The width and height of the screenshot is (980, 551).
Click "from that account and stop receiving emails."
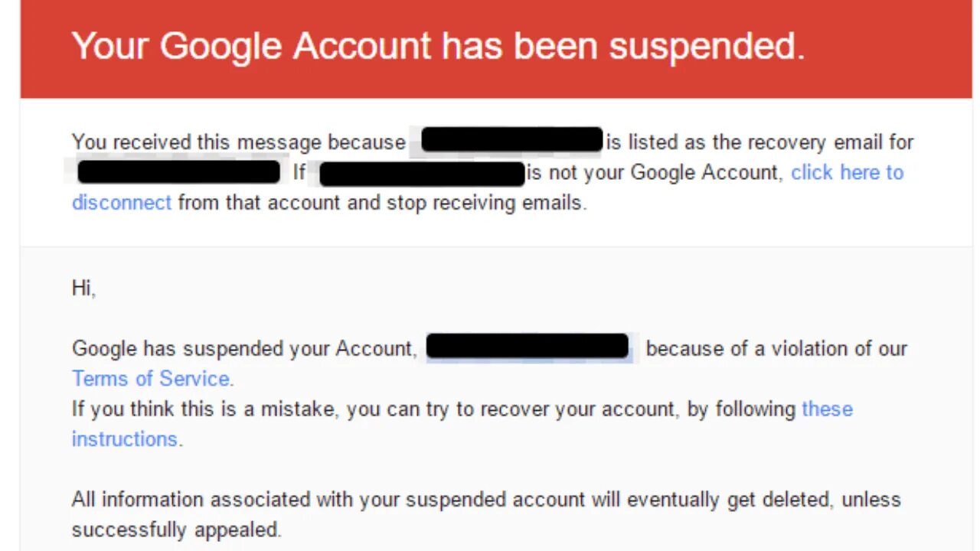382,203
